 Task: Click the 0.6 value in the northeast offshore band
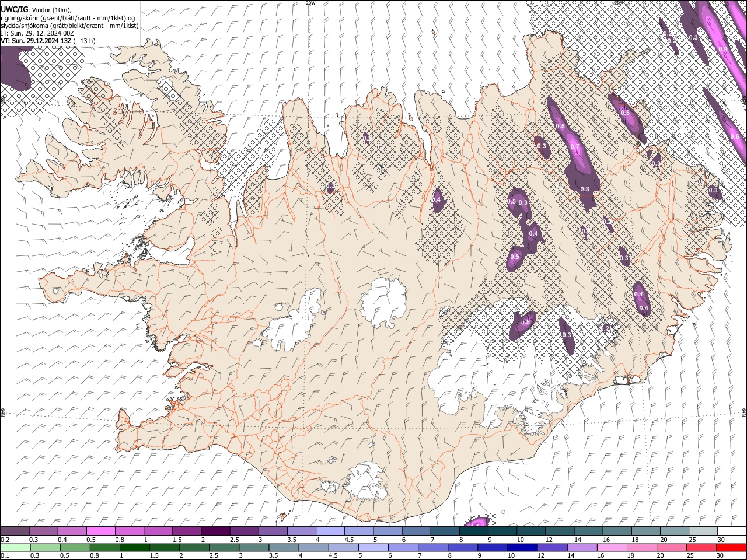735,136
